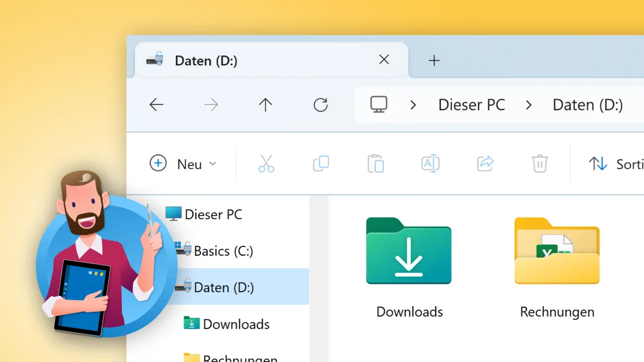Refresh the view with the reload icon

pyautogui.click(x=320, y=105)
